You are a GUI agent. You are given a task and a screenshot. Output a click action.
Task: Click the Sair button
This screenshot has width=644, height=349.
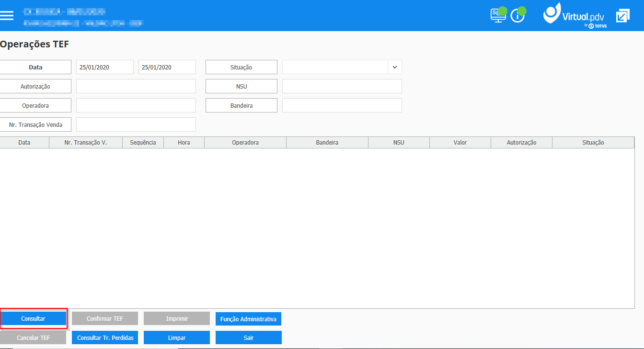pos(249,338)
